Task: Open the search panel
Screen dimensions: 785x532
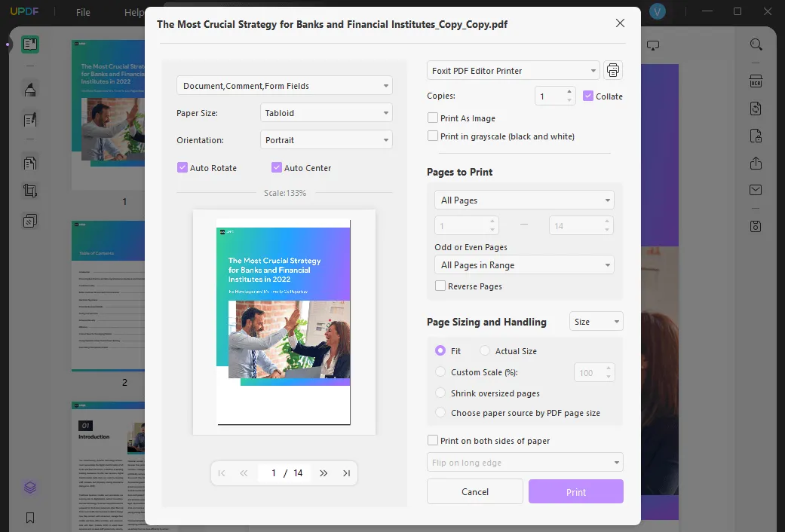Action: point(756,44)
